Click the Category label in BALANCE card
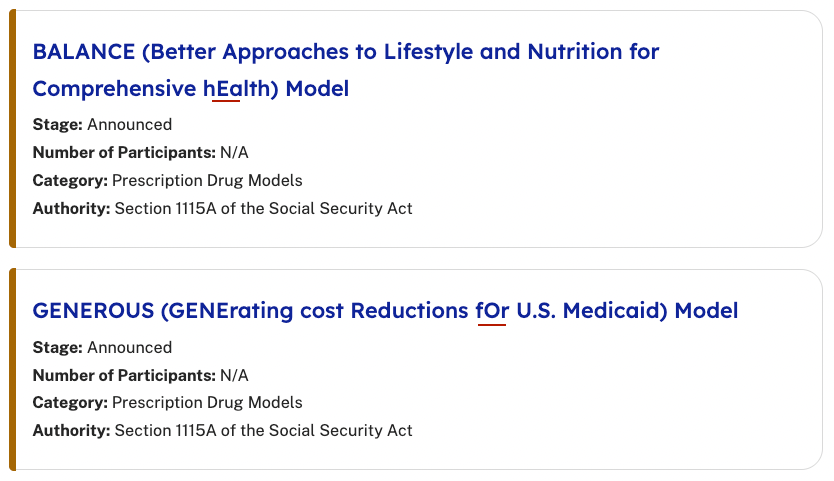 click(70, 181)
